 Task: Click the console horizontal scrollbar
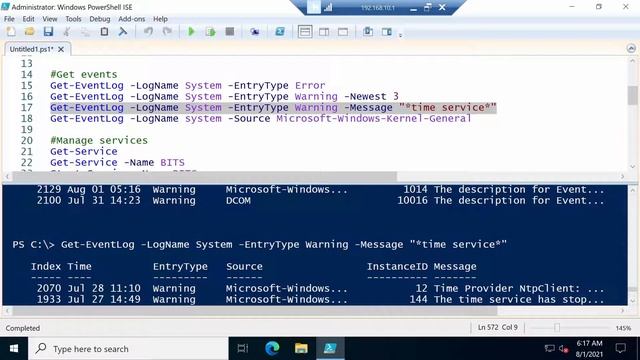[255, 311]
